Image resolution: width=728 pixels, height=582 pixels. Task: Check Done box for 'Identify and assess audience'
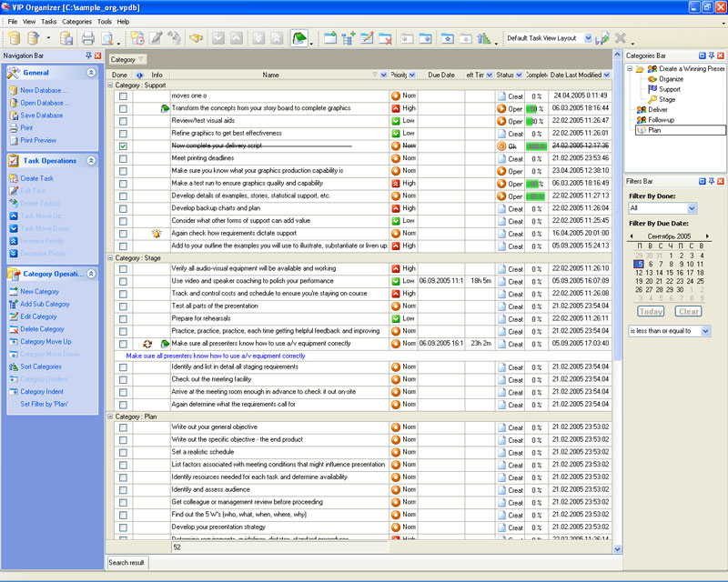123,490
